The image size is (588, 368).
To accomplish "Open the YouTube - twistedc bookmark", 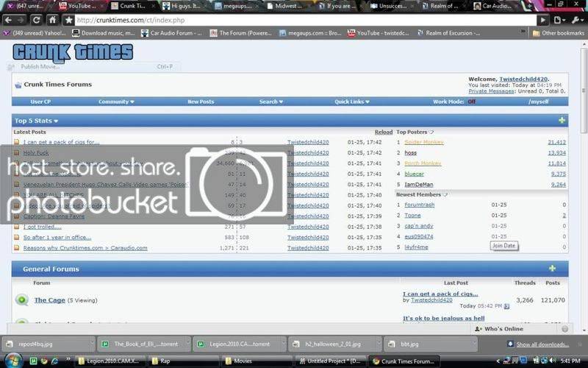I will point(379,33).
